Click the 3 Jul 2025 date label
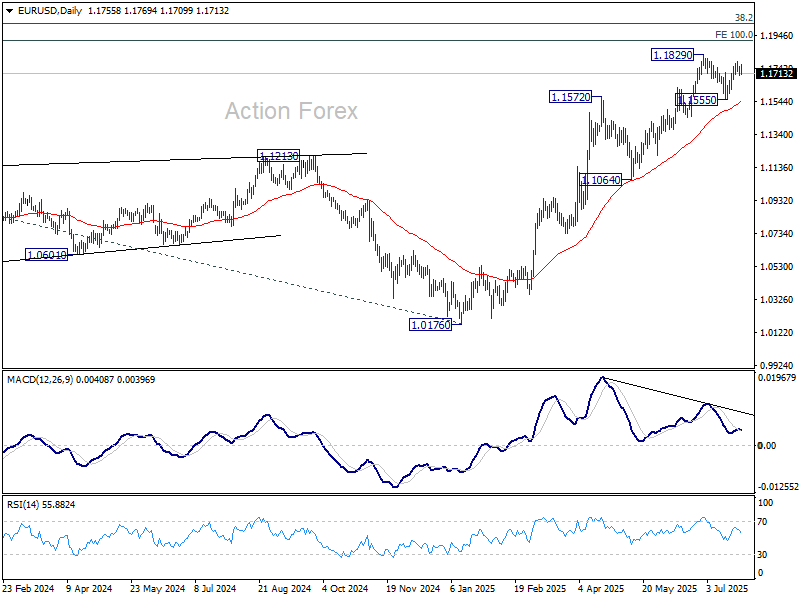Image resolution: width=800 pixels, height=600 pixels. coord(727,589)
